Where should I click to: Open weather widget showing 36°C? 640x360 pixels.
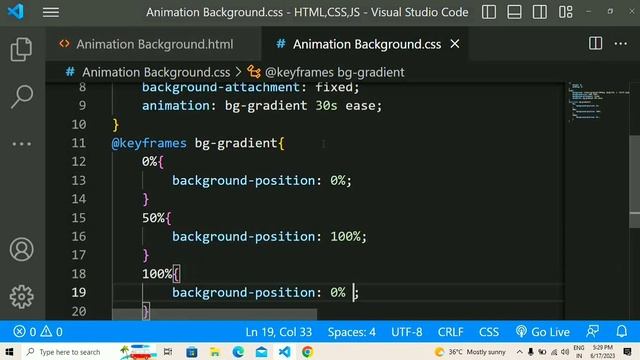470,352
